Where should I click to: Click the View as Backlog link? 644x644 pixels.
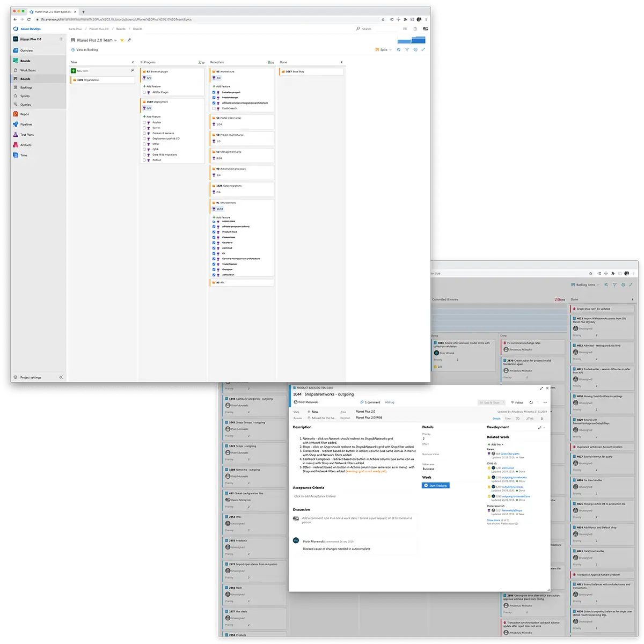[x=86, y=50]
